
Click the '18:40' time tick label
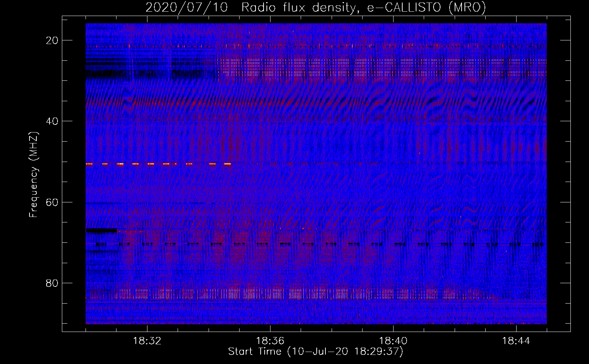tap(393, 341)
